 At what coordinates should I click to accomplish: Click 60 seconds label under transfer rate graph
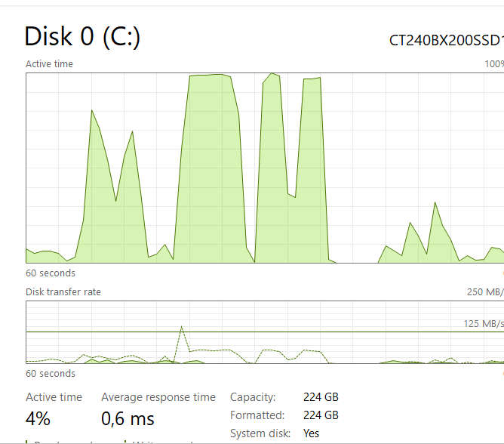coord(51,374)
